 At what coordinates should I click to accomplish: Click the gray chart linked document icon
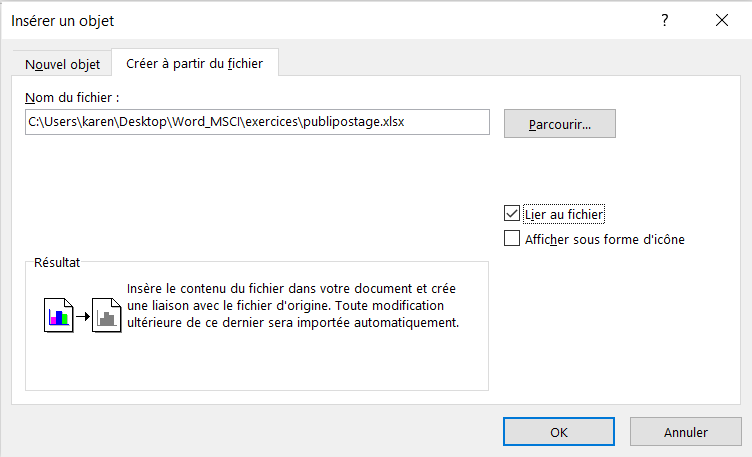pos(106,315)
